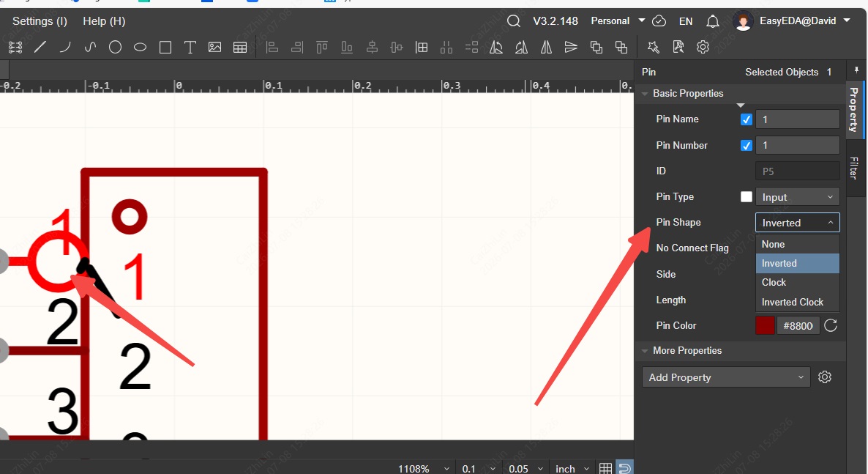Collapse the Pin Shape dropdown showing Inverted

click(x=797, y=222)
